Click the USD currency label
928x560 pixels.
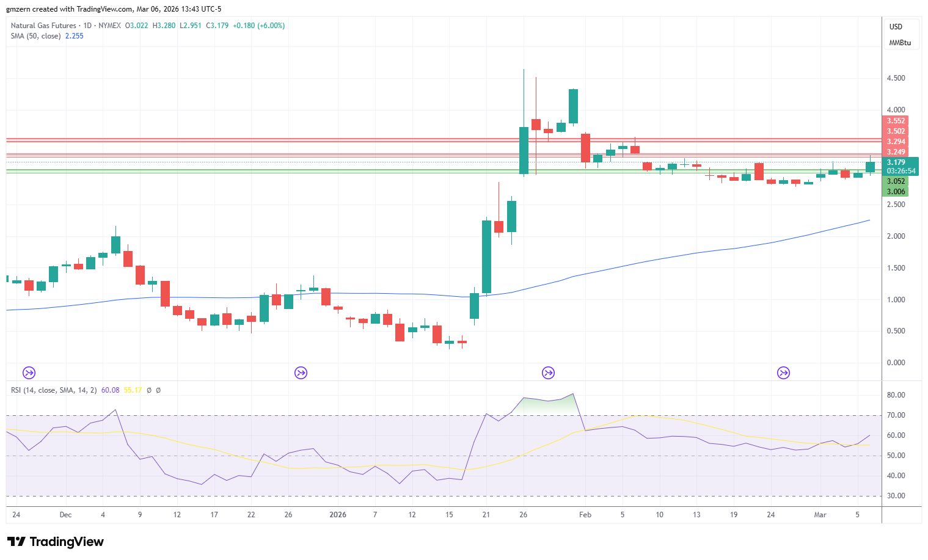tap(896, 27)
